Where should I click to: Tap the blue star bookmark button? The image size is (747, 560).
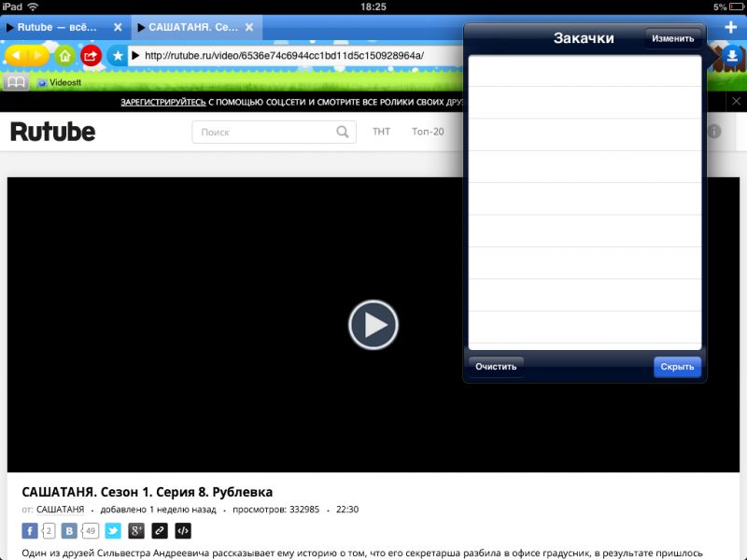[117, 56]
